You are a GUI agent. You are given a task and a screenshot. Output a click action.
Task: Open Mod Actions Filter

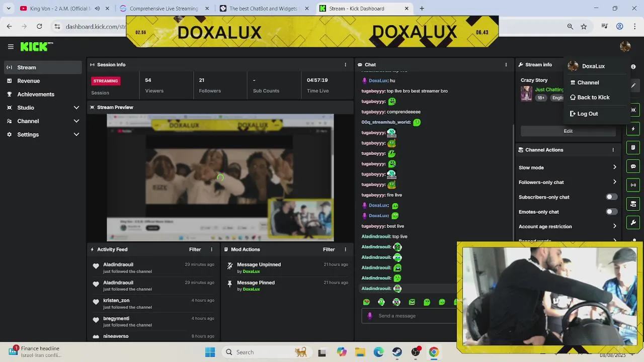329,249
